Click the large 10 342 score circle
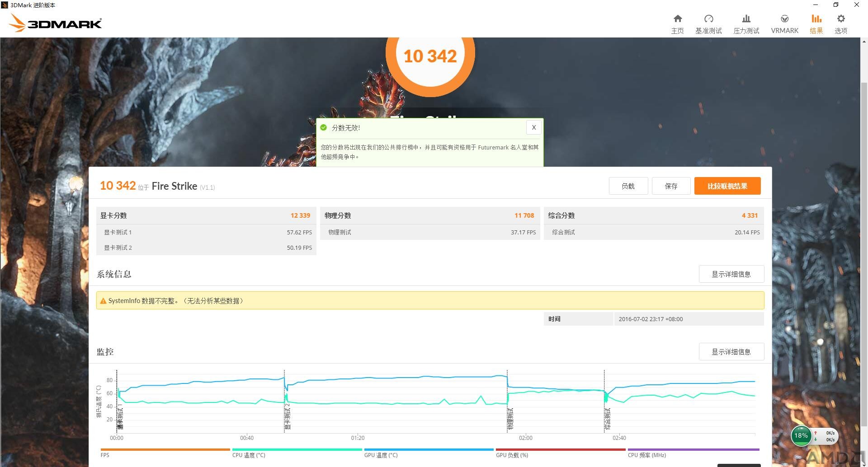Screen dimensions: 868x467 [x=430, y=56]
